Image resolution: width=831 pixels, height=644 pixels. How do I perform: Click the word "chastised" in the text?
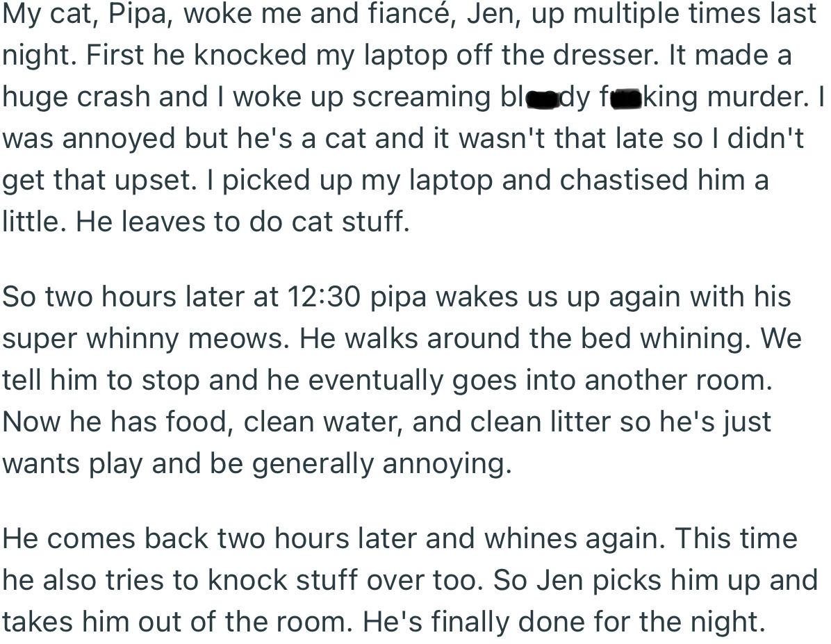(624, 180)
